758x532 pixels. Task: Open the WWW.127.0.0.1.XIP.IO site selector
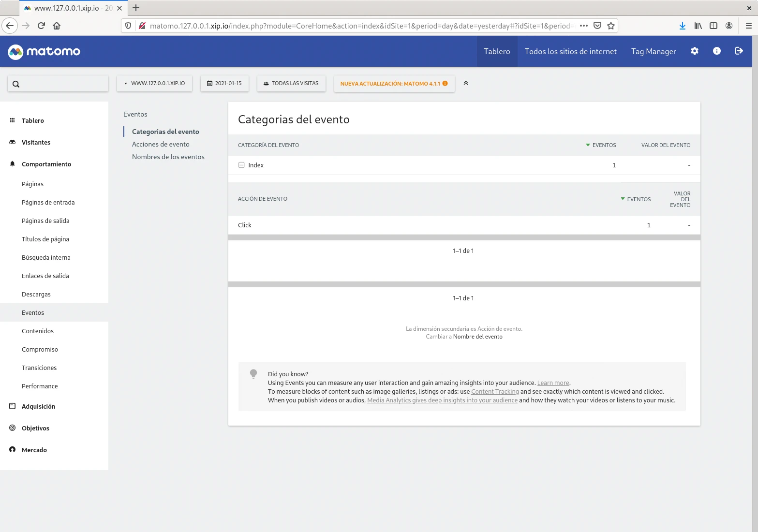[x=155, y=83]
